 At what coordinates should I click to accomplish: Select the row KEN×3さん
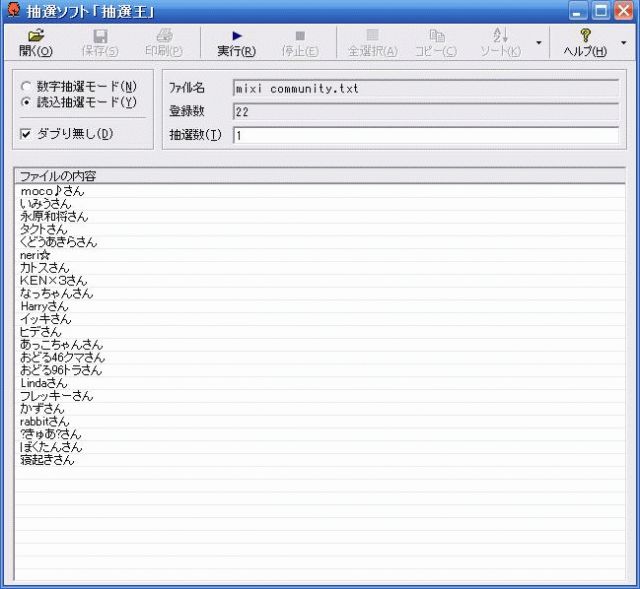click(x=320, y=280)
